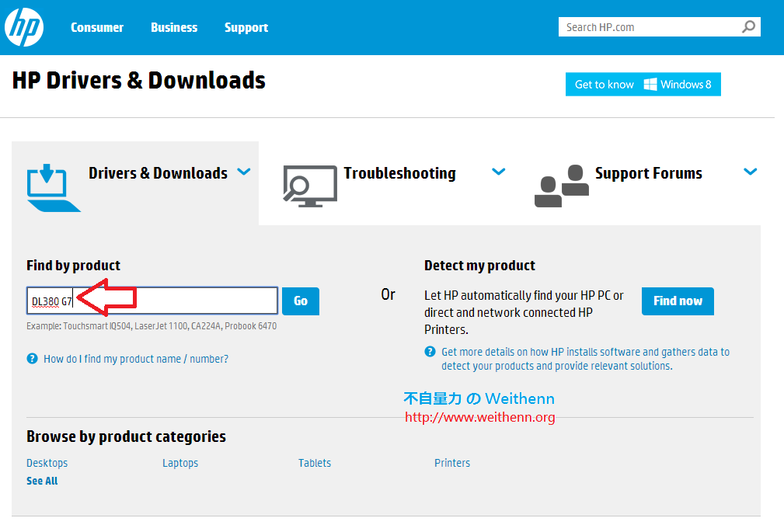Open the Get to know Windows 8 banner
This screenshot has height=532, width=784.
click(643, 84)
